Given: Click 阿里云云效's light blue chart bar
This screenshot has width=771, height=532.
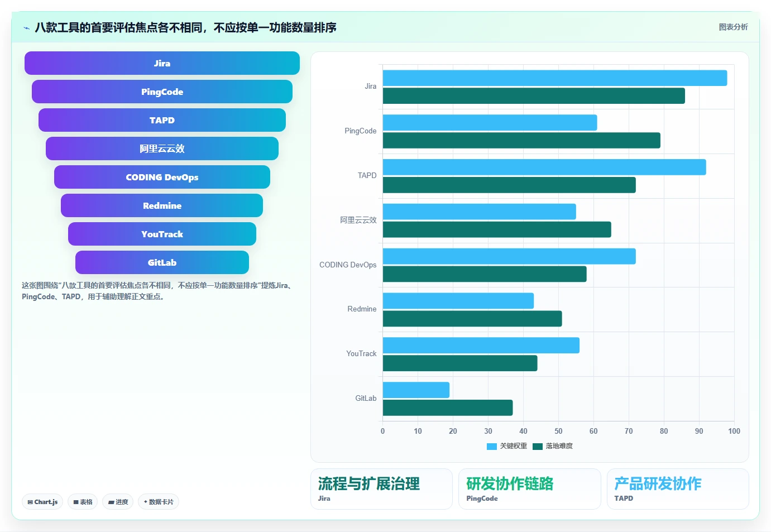Looking at the screenshot, I should pos(480,212).
